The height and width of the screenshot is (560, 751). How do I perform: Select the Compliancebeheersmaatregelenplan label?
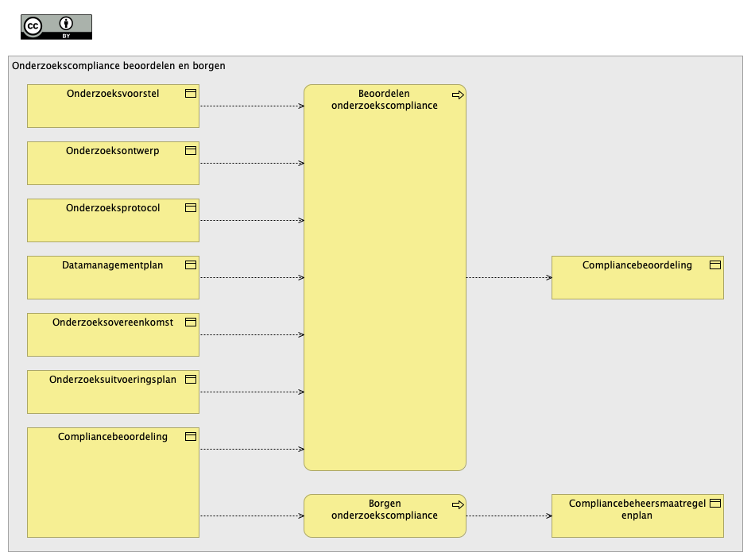637,509
